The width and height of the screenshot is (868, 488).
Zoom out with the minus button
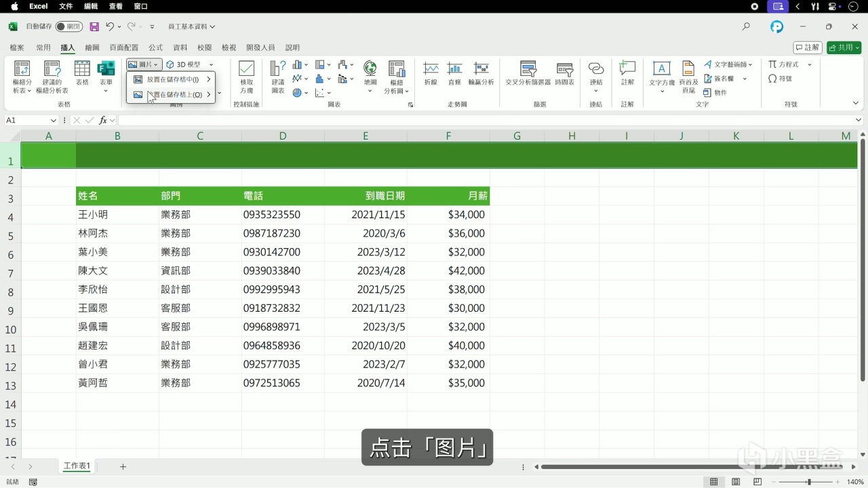775,482
